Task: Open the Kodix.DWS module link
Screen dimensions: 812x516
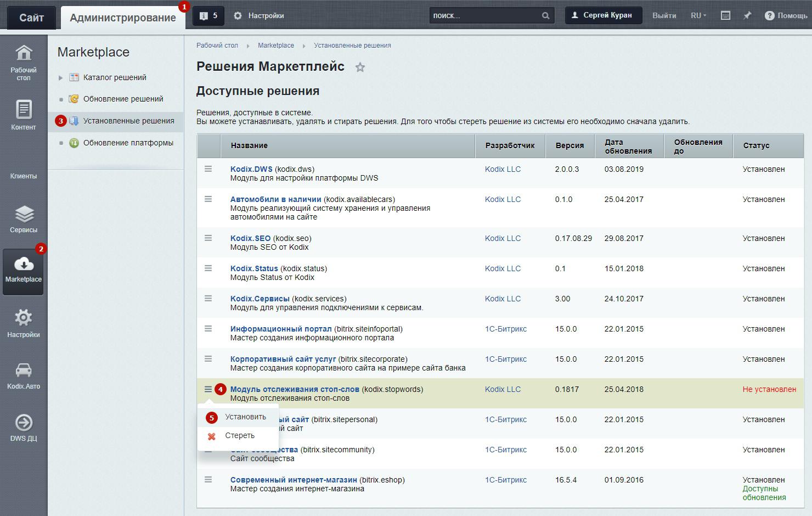Action: click(x=251, y=169)
